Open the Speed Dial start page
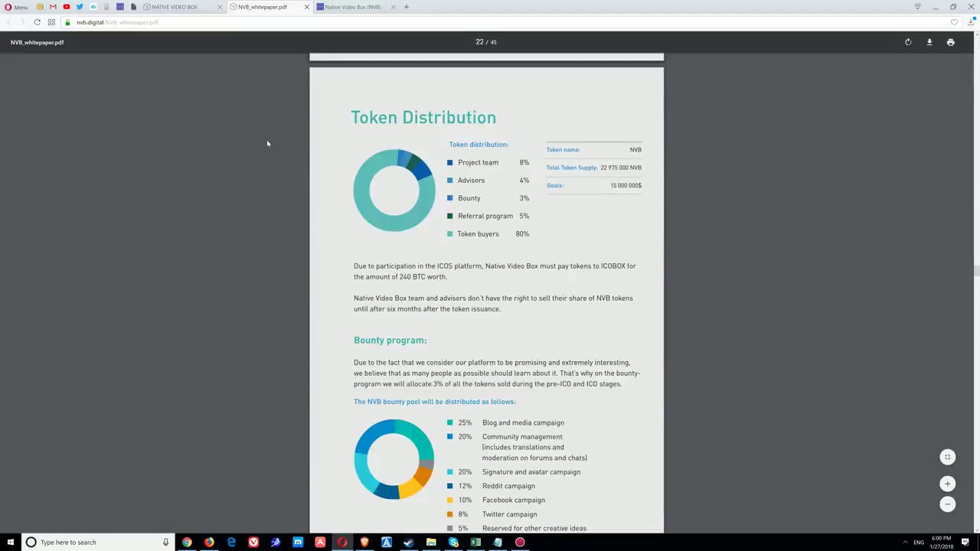The height and width of the screenshot is (551, 980). point(51,22)
